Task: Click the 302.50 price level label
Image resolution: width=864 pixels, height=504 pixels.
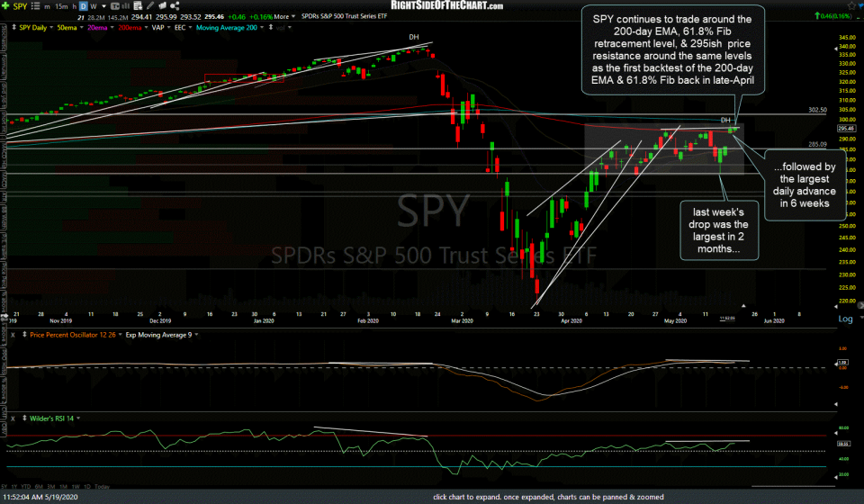Action: [818, 110]
